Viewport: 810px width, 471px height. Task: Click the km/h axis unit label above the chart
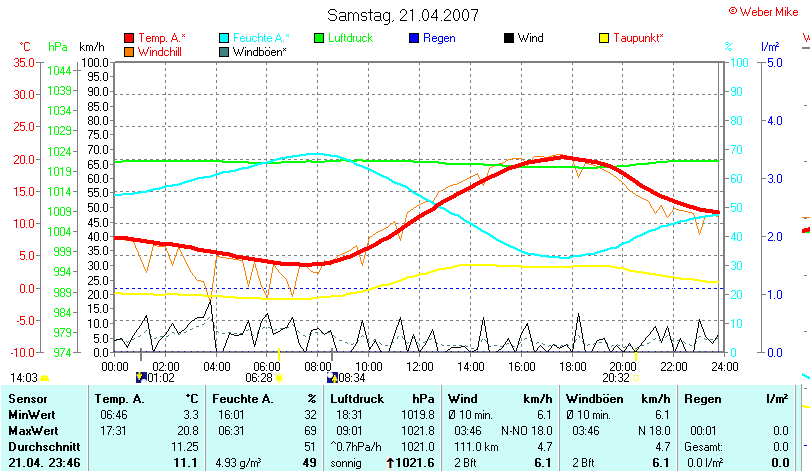pyautogui.click(x=92, y=47)
